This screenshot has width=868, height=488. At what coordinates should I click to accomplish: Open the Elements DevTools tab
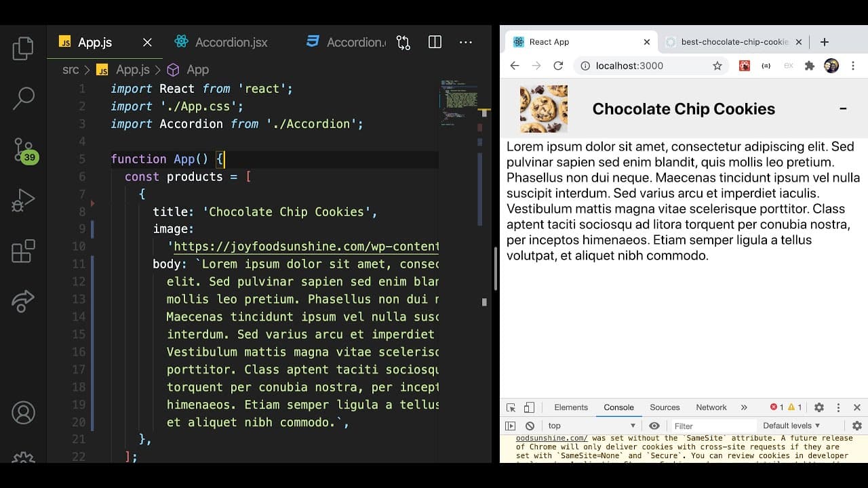571,407
